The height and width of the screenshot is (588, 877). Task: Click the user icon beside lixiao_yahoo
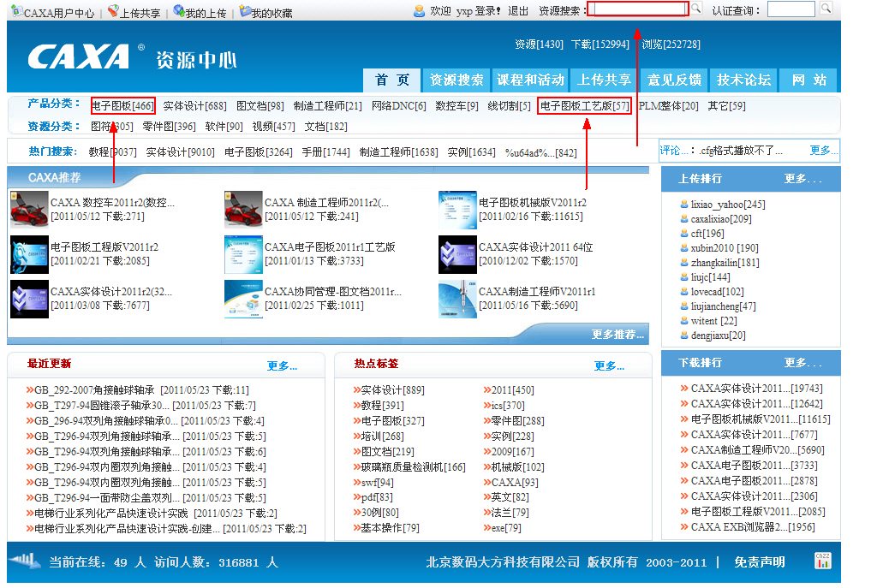point(684,205)
